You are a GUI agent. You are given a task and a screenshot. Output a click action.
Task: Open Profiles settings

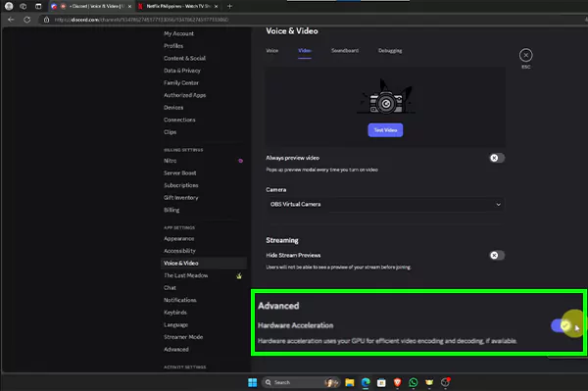pos(173,46)
